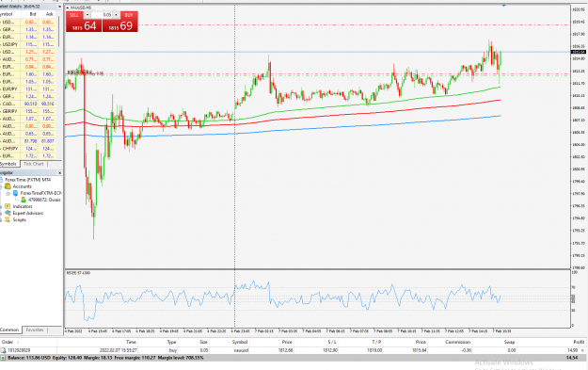Expand the Expert Advisors tree node

pos(1,213)
